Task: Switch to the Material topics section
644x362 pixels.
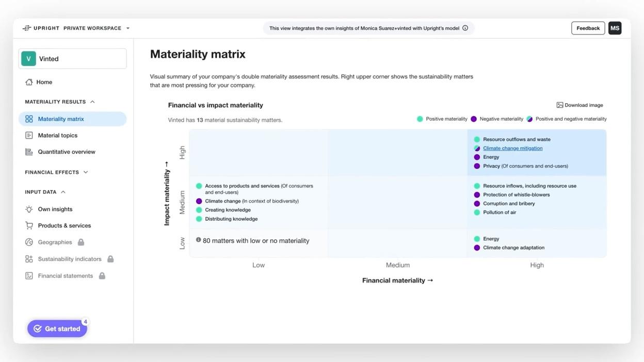Action: point(57,135)
